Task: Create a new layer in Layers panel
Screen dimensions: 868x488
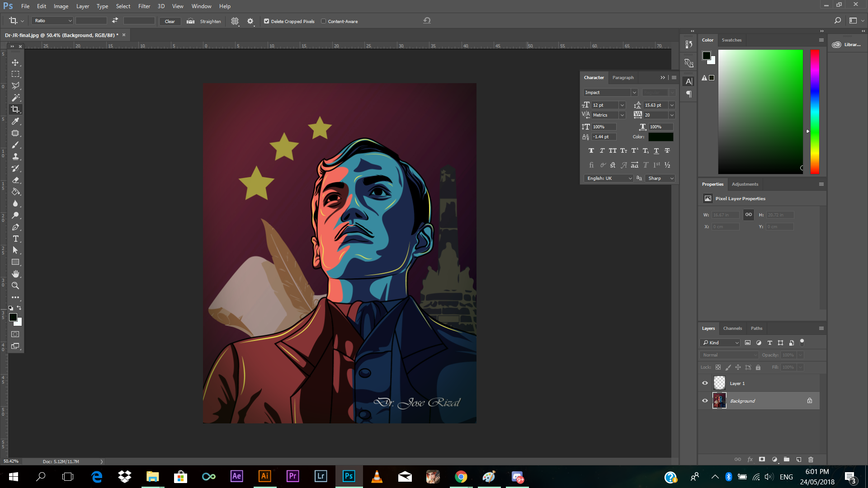Action: click(x=799, y=460)
